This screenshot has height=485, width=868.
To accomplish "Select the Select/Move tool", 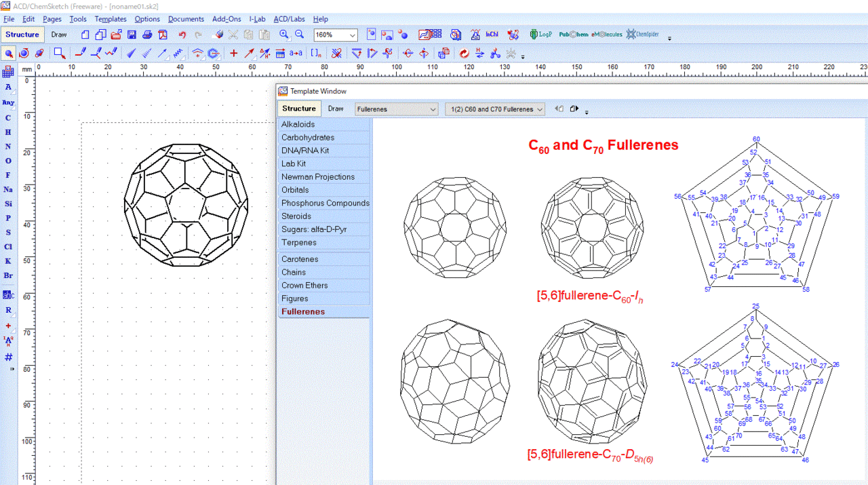I will point(9,53).
